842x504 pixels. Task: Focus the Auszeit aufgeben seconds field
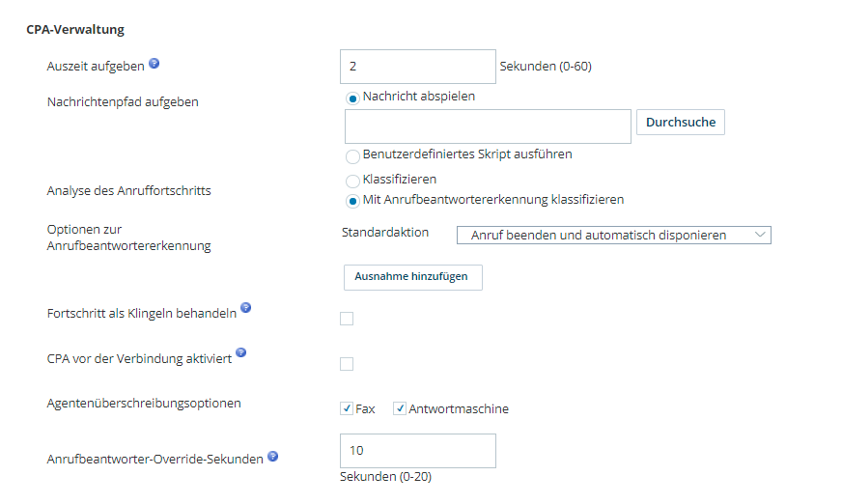418,67
